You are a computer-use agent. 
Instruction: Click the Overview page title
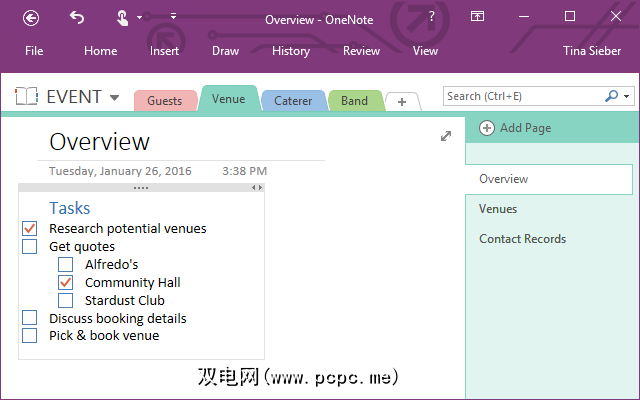coord(100,142)
